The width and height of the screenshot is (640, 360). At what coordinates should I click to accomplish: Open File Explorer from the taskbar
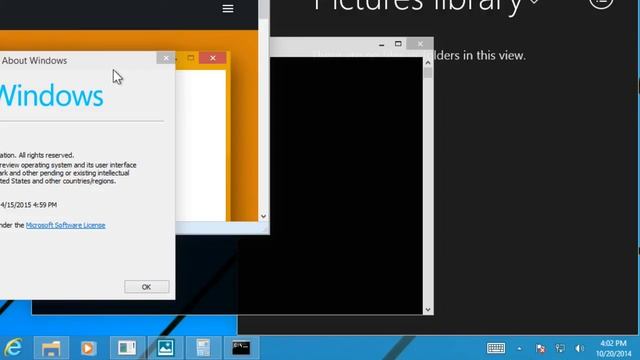(51, 348)
